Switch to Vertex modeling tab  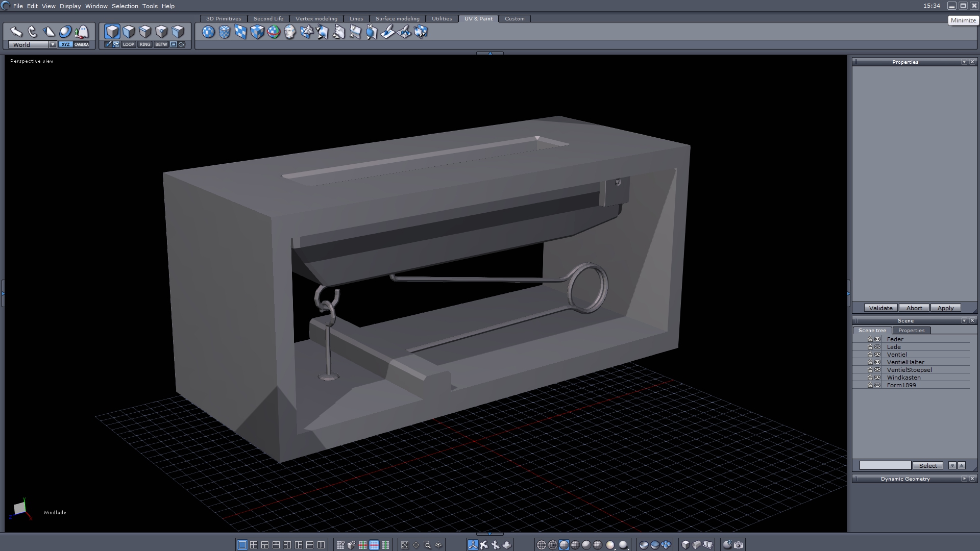click(316, 18)
